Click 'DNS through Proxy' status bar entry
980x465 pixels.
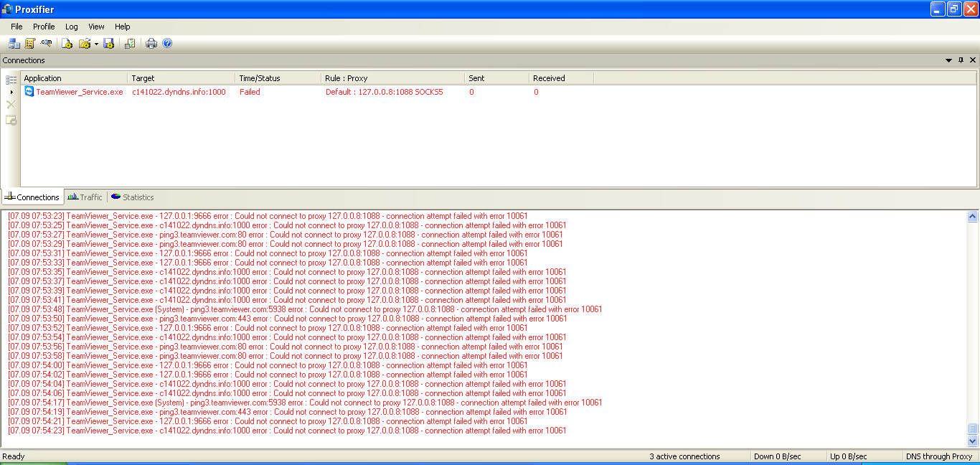939,456
